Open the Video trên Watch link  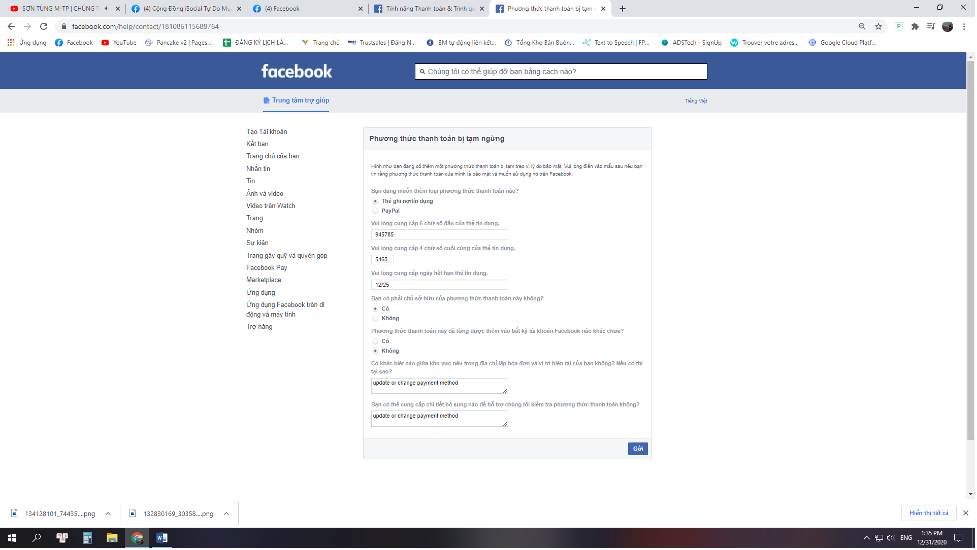[270, 206]
